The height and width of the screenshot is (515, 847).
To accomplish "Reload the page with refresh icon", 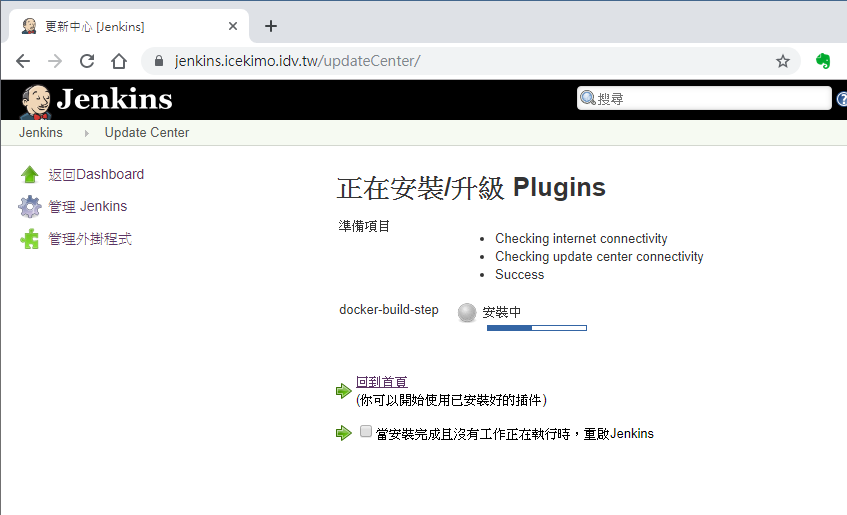I will pos(87,61).
